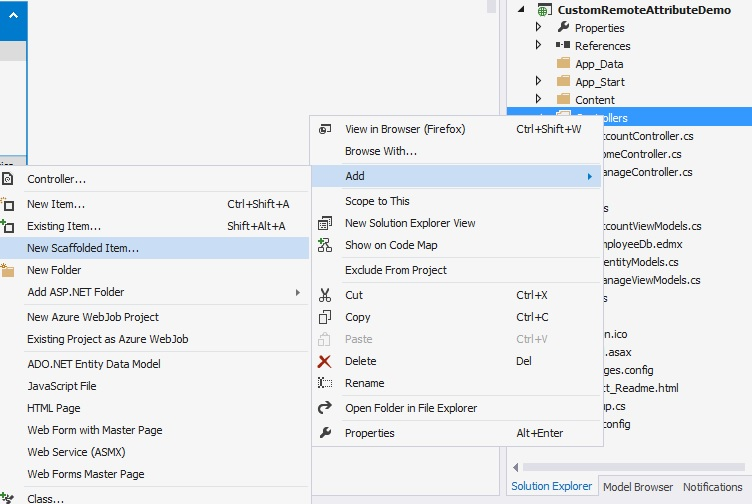Click the Rename icon in context menu
The height and width of the screenshot is (504, 752).
(324, 383)
